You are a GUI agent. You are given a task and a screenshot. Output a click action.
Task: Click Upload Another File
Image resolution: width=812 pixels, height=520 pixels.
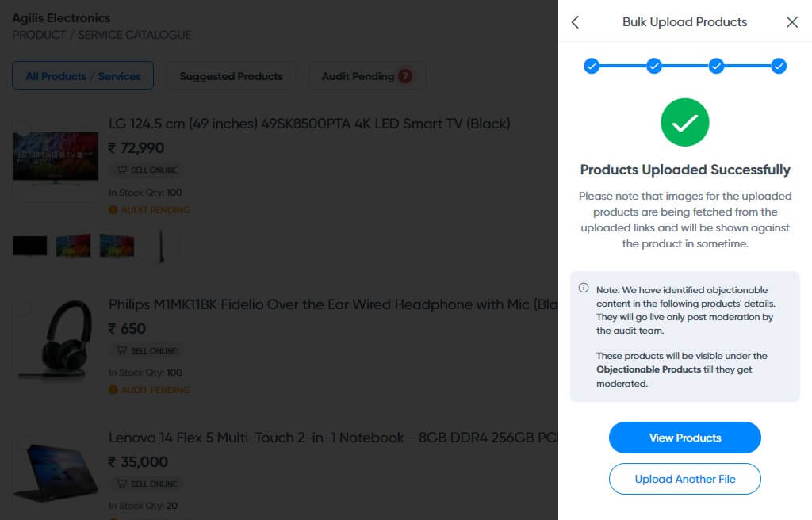point(684,479)
